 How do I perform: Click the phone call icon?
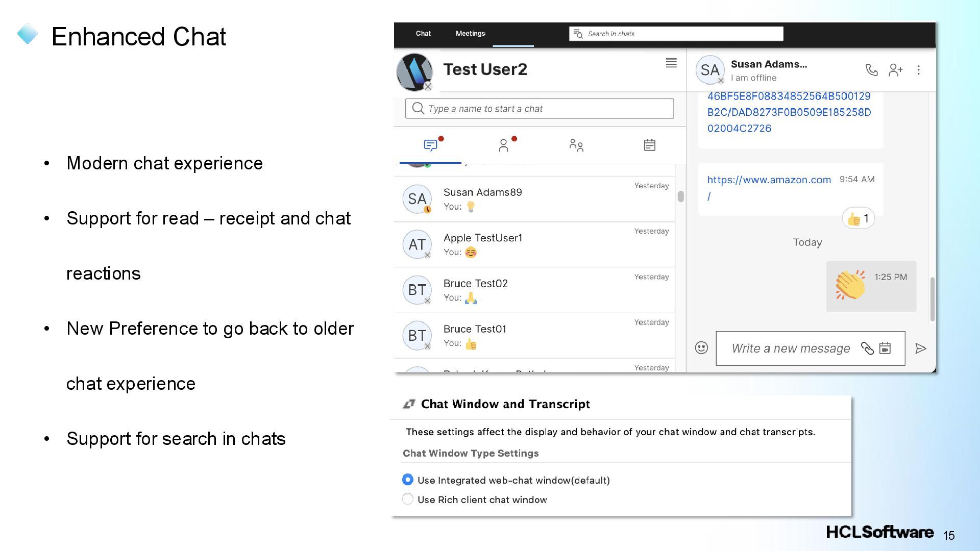[871, 70]
